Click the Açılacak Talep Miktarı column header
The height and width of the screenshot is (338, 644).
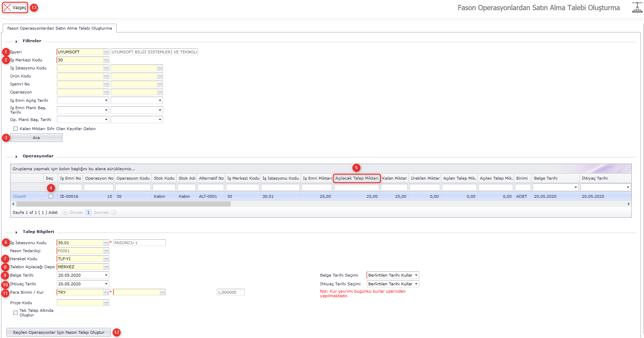point(356,178)
